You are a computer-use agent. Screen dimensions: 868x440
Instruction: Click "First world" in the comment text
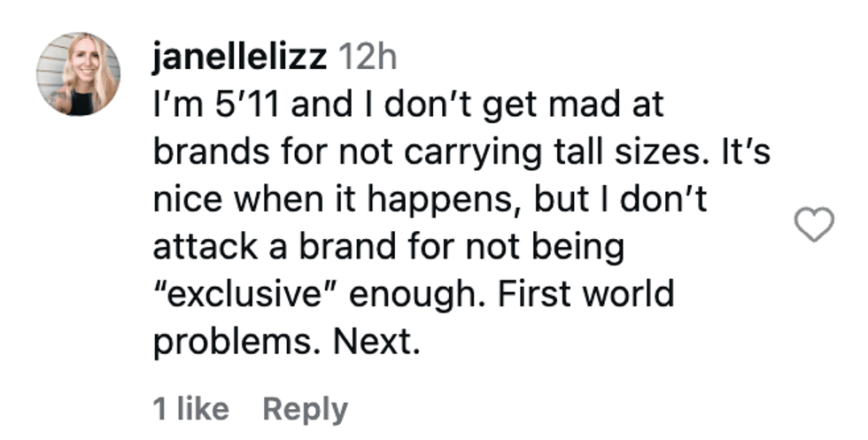pyautogui.click(x=585, y=294)
